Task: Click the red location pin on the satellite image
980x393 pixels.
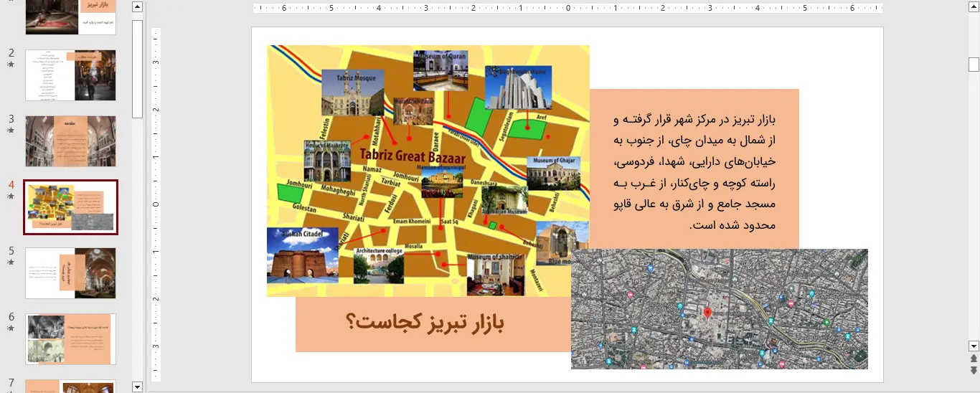Action: tap(707, 313)
